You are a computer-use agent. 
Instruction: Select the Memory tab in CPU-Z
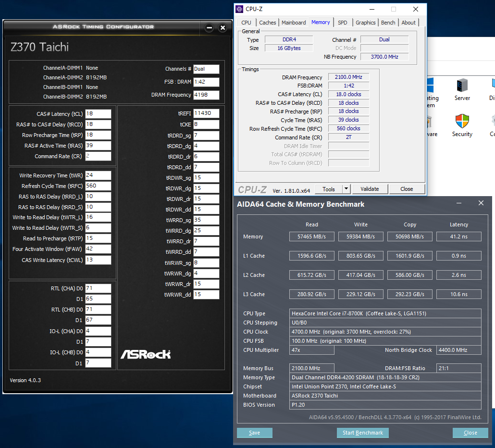point(321,22)
